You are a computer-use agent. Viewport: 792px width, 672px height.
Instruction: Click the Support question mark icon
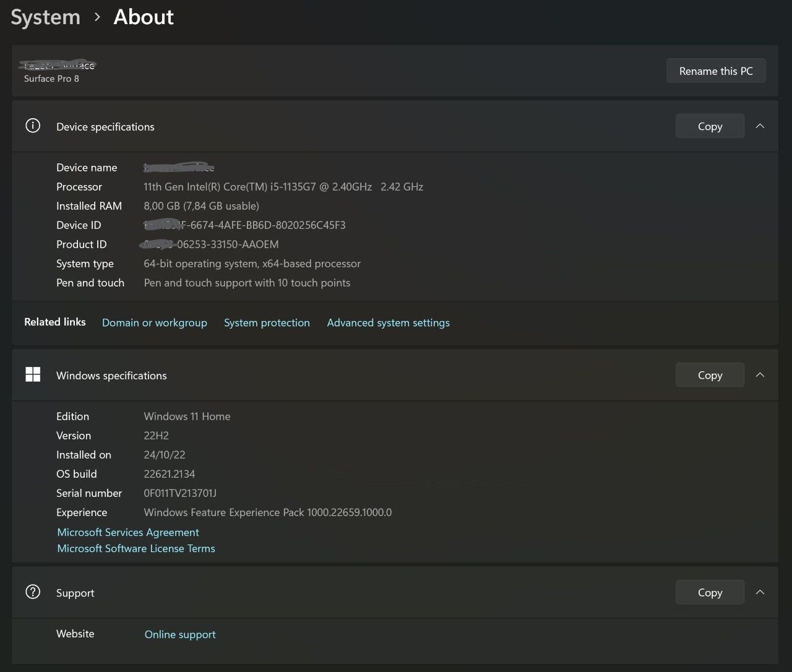coord(33,592)
